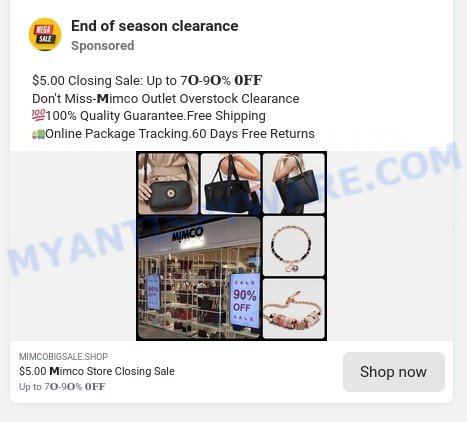Click the Shop now button

394,372
